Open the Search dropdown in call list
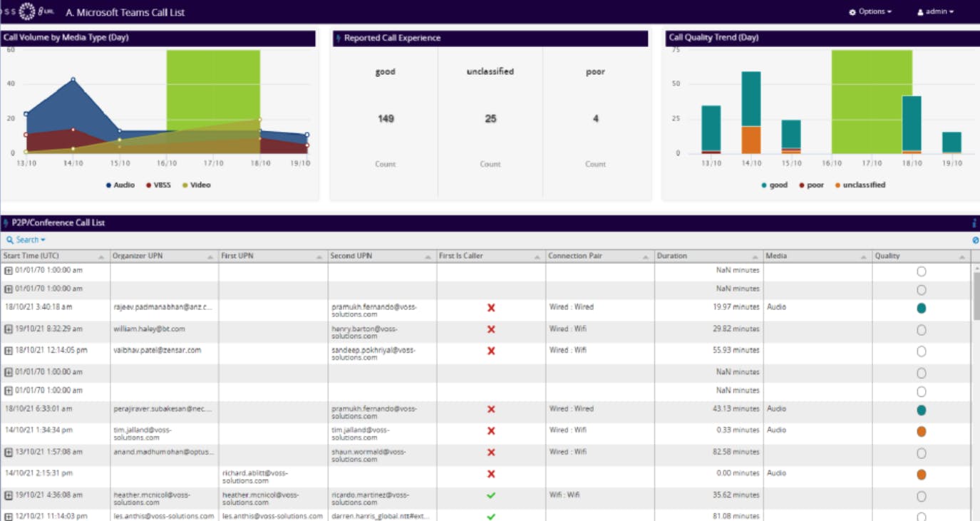 tap(26, 240)
